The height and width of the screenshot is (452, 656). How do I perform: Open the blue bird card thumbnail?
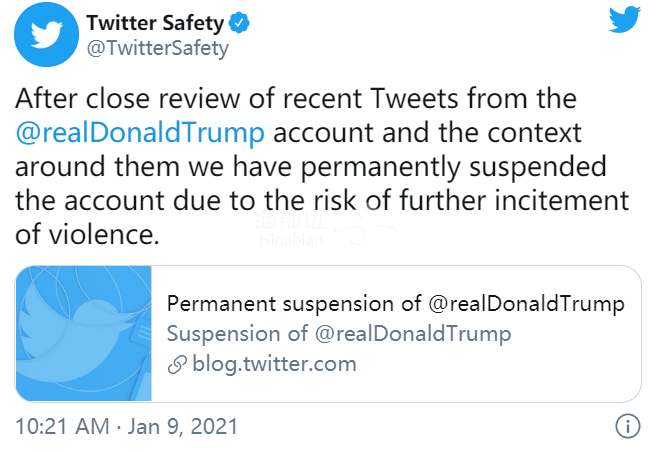coord(84,334)
